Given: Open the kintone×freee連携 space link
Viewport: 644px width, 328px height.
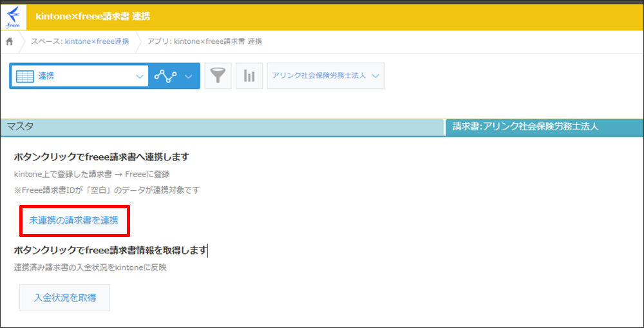Looking at the screenshot, I should click(x=97, y=41).
